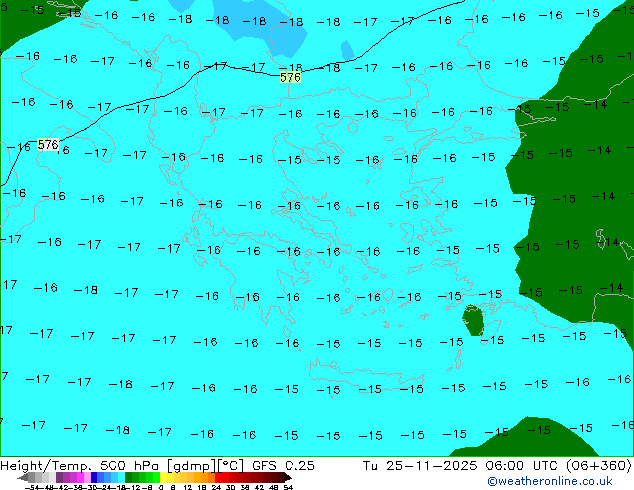This screenshot has width=634, height=490.
Task: Click the 576 contour label at the left edge
Action: (48, 144)
